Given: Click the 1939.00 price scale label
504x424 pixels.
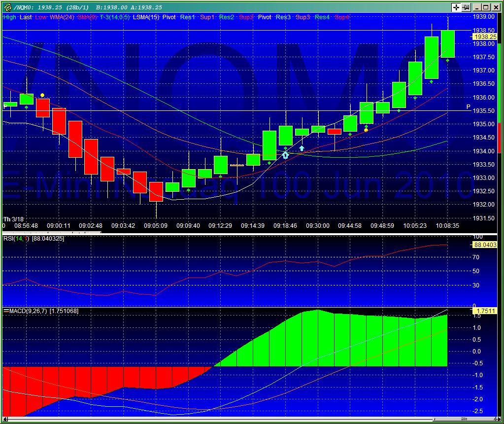Looking at the screenshot, I should point(484,17).
